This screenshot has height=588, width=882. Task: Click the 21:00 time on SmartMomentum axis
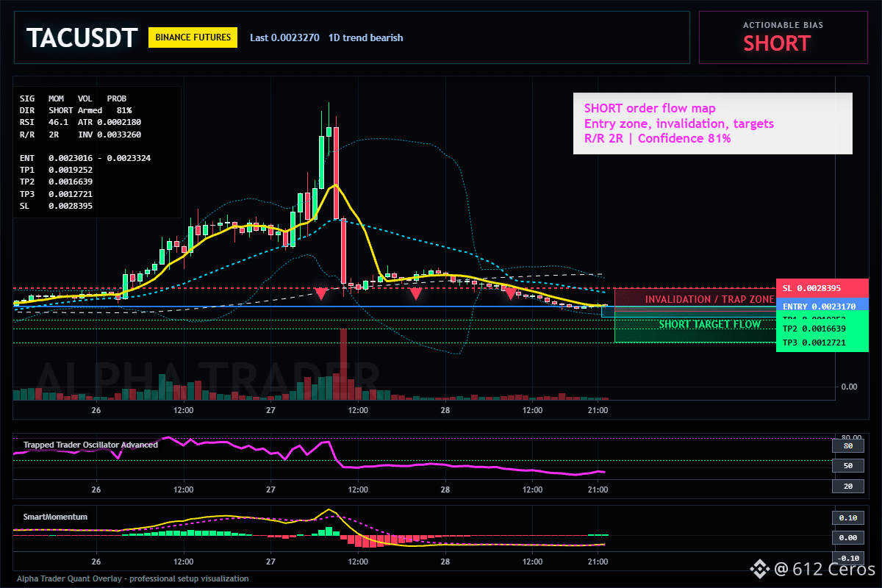pyautogui.click(x=598, y=562)
